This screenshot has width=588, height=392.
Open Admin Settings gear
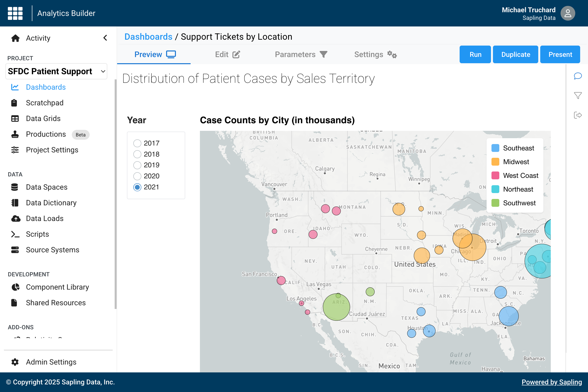(x=15, y=362)
